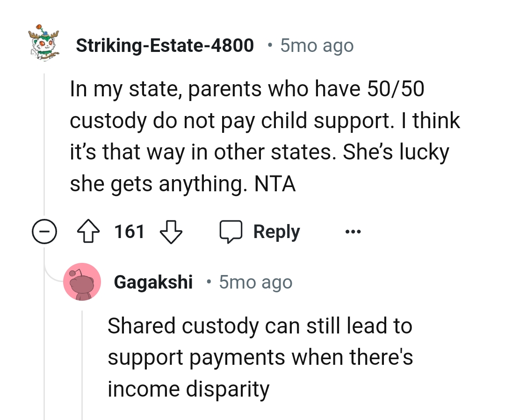Select the text of Gagakshi's reply

(260, 356)
